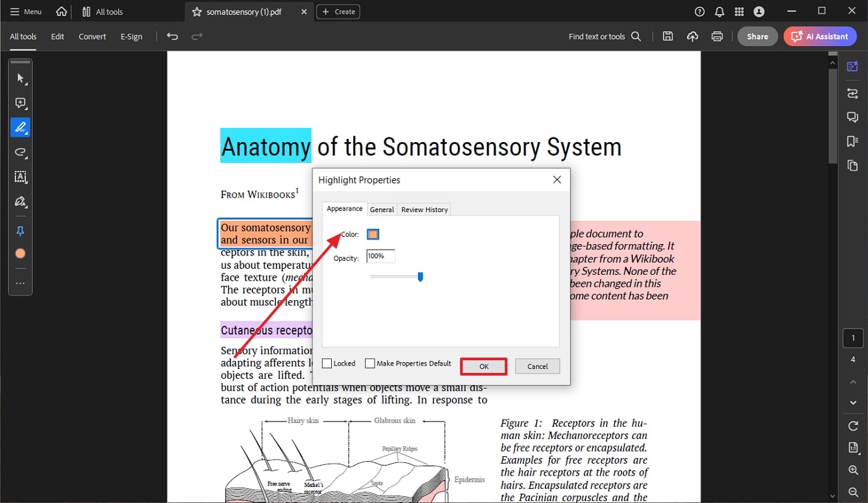868x503 pixels.
Task: Open the orange color picker circle
Action: (20, 254)
